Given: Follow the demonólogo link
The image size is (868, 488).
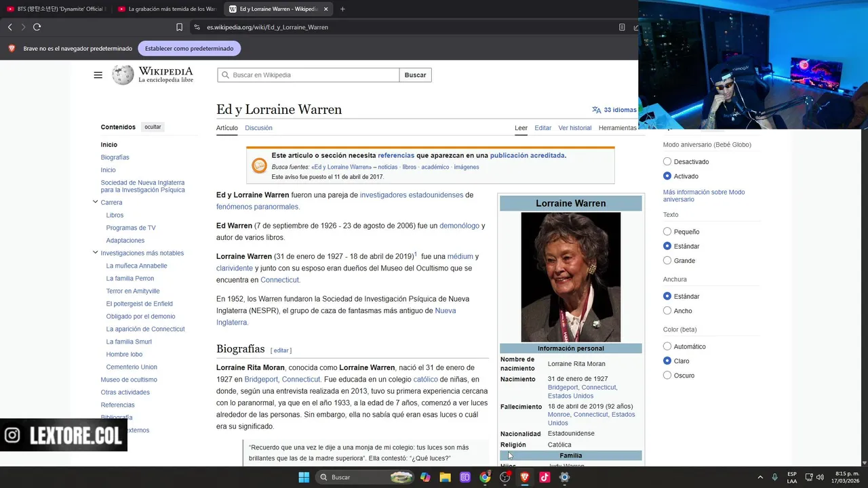Looking at the screenshot, I should [459, 226].
